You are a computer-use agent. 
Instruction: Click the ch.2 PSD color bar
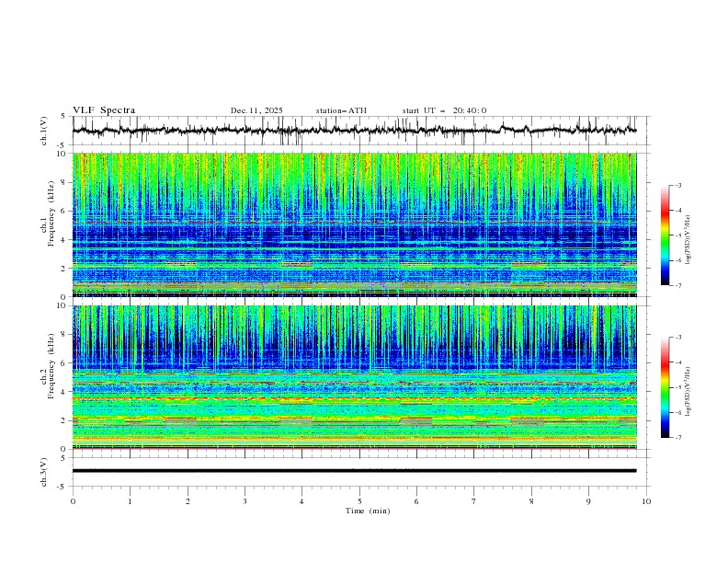pyautogui.click(x=665, y=387)
